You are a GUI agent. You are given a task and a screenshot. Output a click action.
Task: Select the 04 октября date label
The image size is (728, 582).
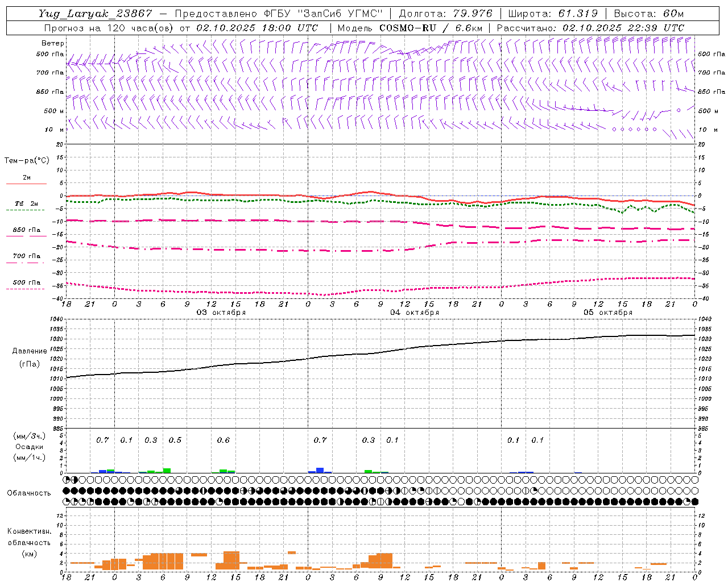(415, 313)
